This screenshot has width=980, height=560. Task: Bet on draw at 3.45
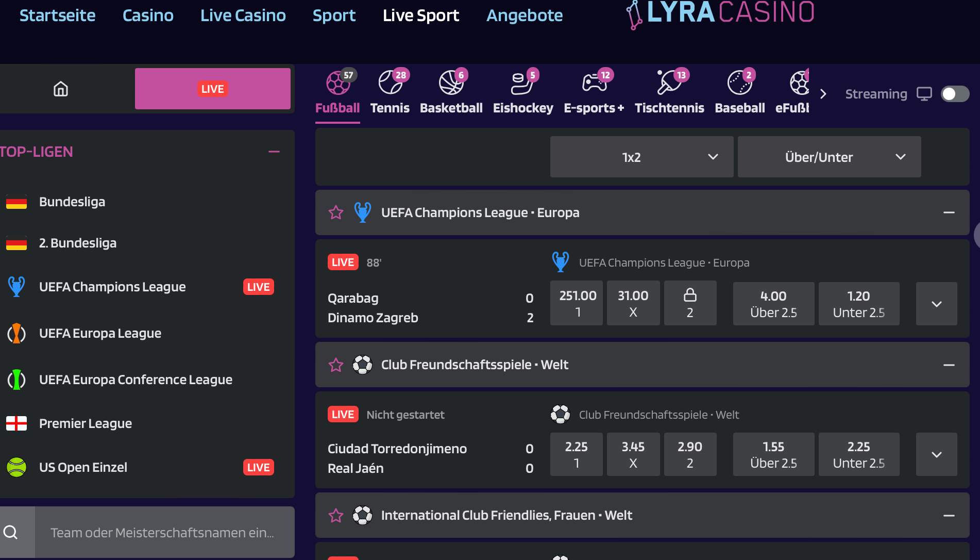pos(633,454)
